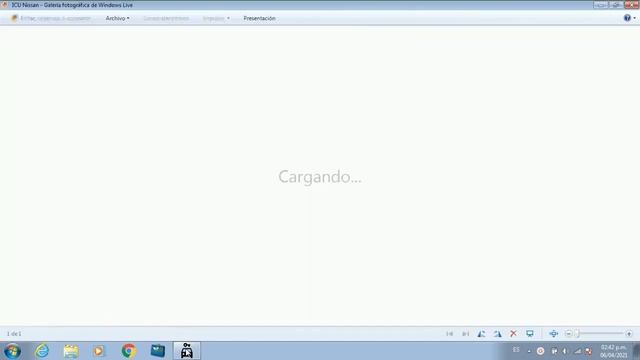Click the zoom slider handle
This screenshot has width=640, height=360.
pyautogui.click(x=578, y=334)
